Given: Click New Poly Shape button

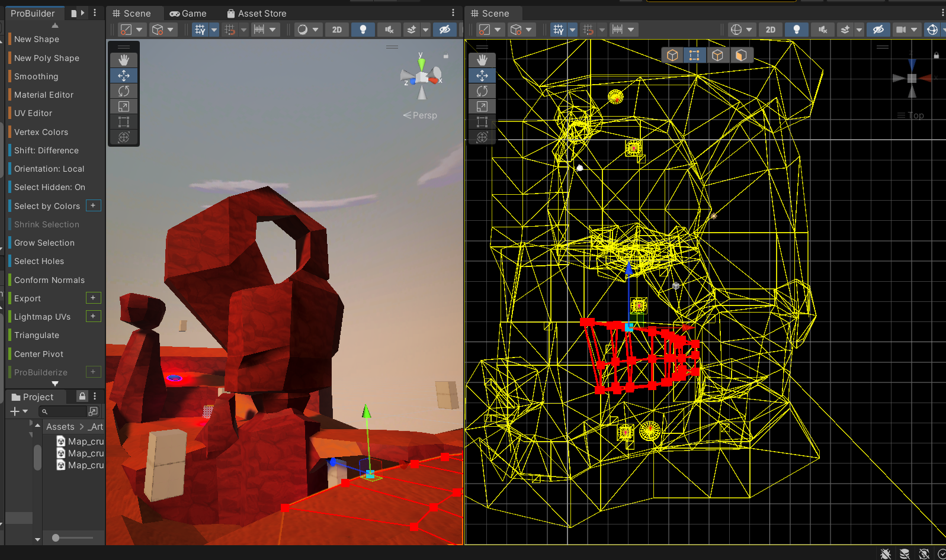Looking at the screenshot, I should (47, 58).
